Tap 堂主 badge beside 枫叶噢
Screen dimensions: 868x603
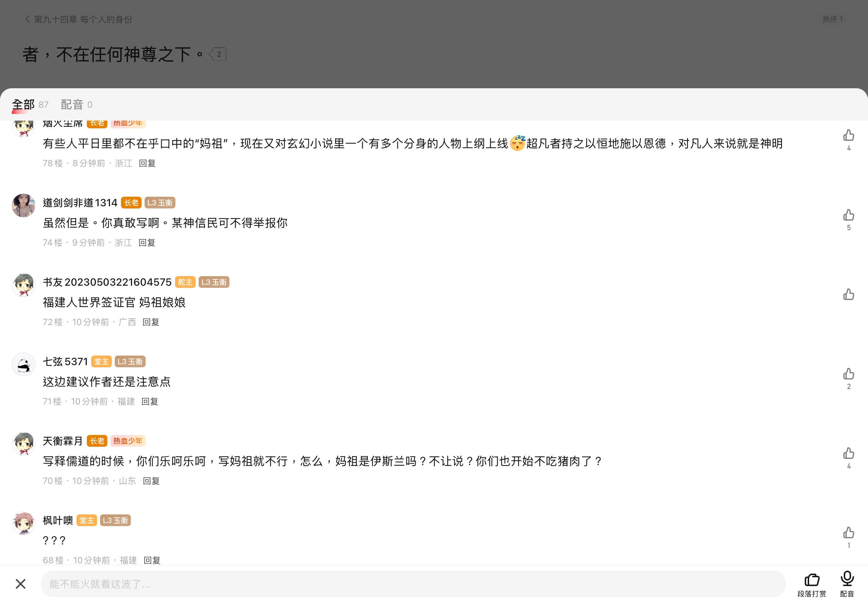coord(86,520)
